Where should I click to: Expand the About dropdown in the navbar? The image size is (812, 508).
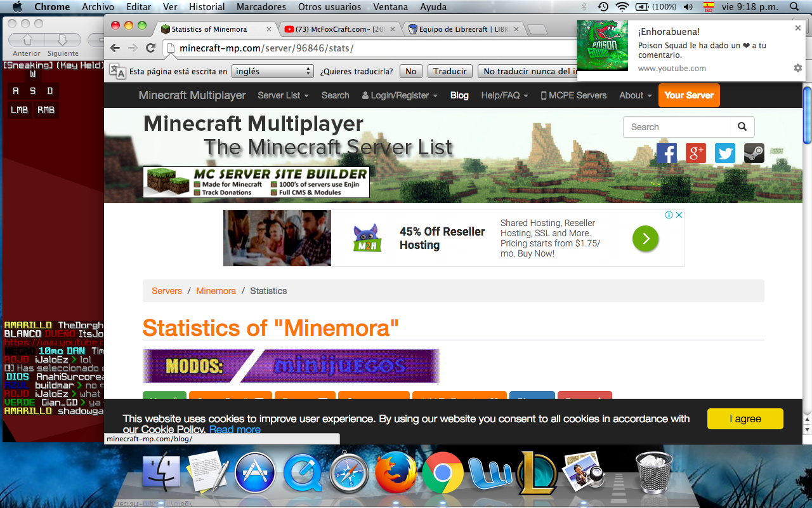point(635,95)
